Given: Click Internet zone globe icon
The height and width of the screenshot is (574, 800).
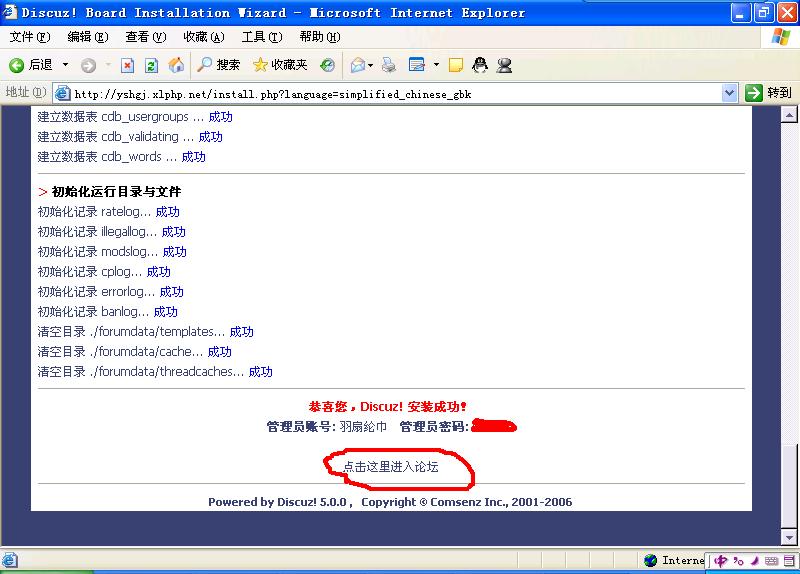Looking at the screenshot, I should coord(651,560).
